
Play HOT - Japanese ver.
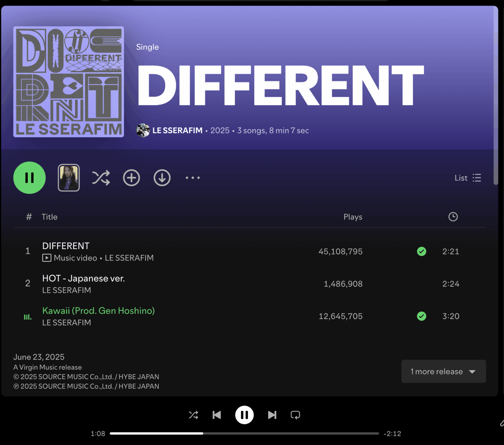click(83, 278)
